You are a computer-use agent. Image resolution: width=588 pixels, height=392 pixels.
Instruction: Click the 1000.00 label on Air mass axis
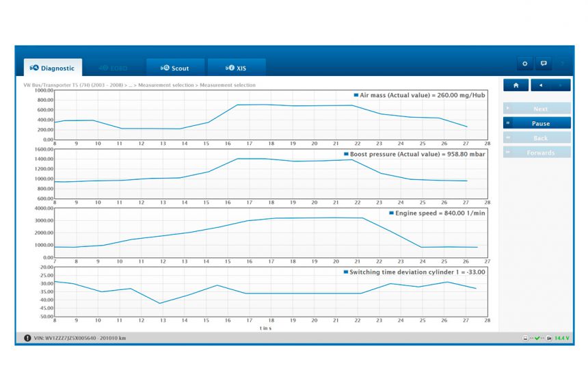click(44, 90)
